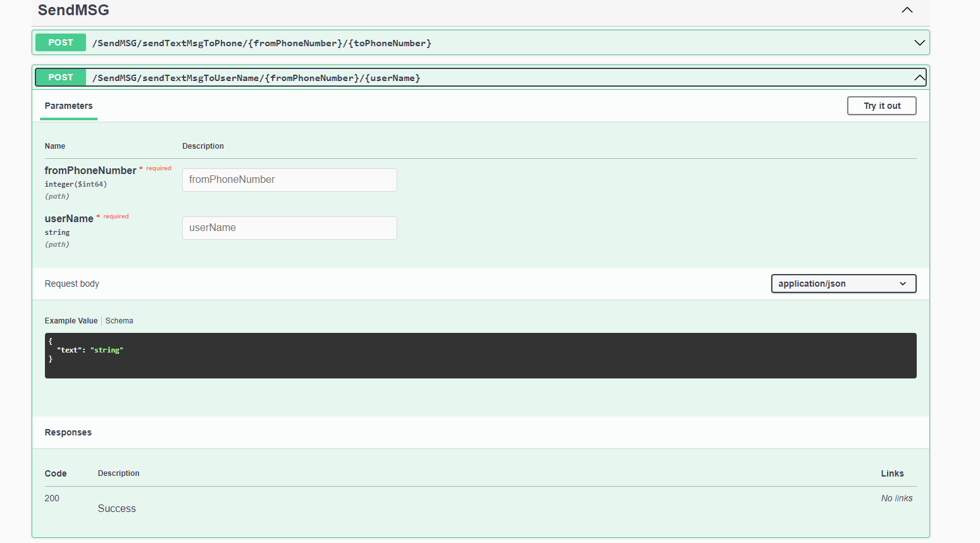The image size is (980, 543).
Task: Click the POST badge on sendTextMsgToPhone endpoint
Action: [x=60, y=42]
